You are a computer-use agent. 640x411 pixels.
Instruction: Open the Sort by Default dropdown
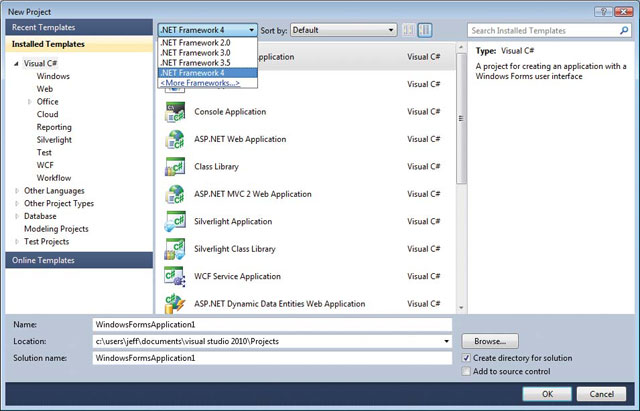(x=343, y=30)
